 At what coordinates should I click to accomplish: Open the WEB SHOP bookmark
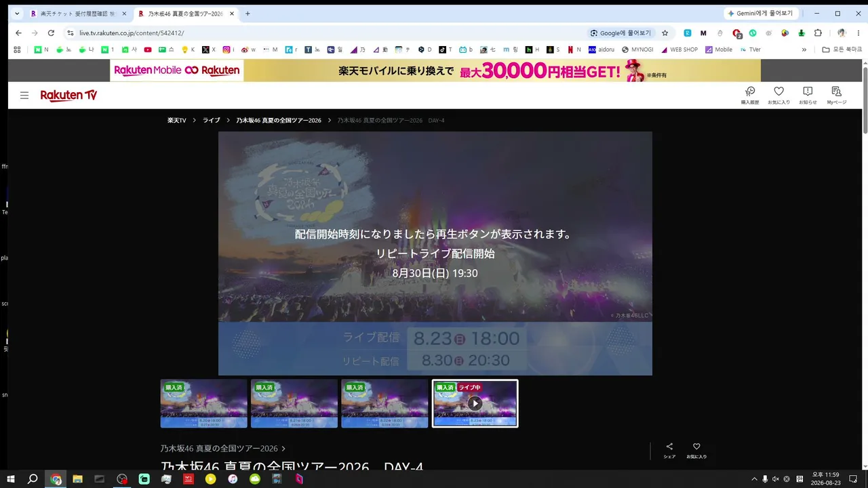pyautogui.click(x=679, y=49)
